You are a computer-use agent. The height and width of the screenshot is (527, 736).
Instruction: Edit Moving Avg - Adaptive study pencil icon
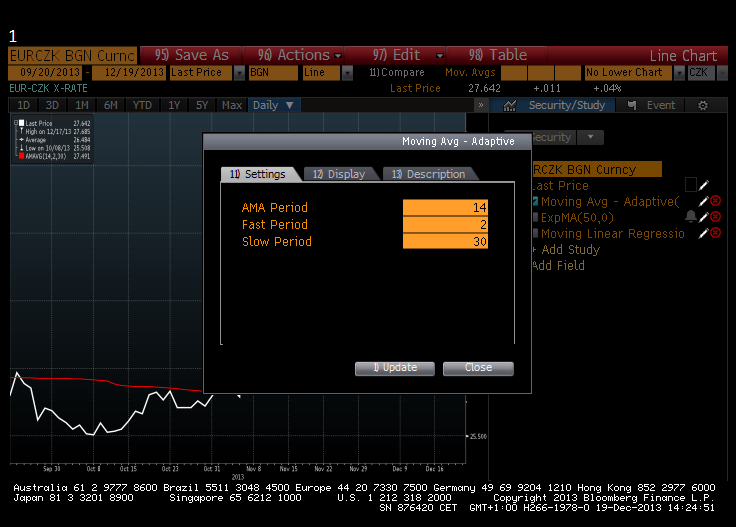(703, 202)
